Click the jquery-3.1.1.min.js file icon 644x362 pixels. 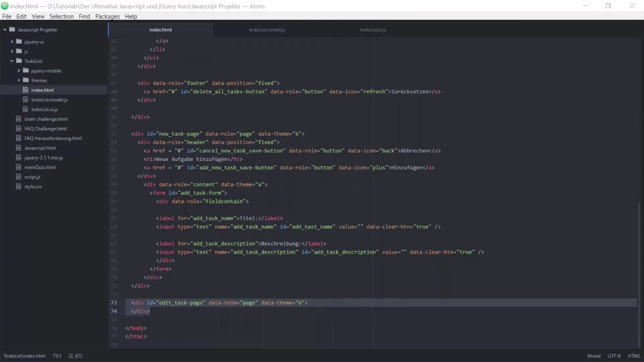(x=18, y=158)
